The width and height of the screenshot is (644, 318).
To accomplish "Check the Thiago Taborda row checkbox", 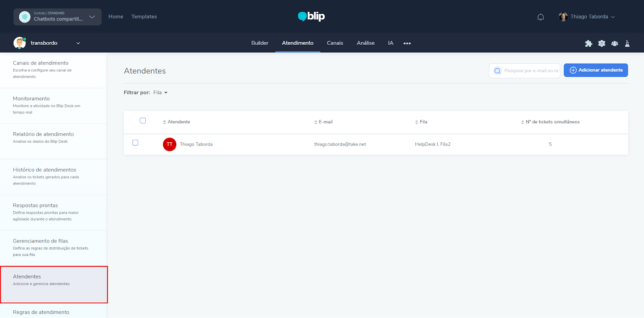I will [x=135, y=143].
